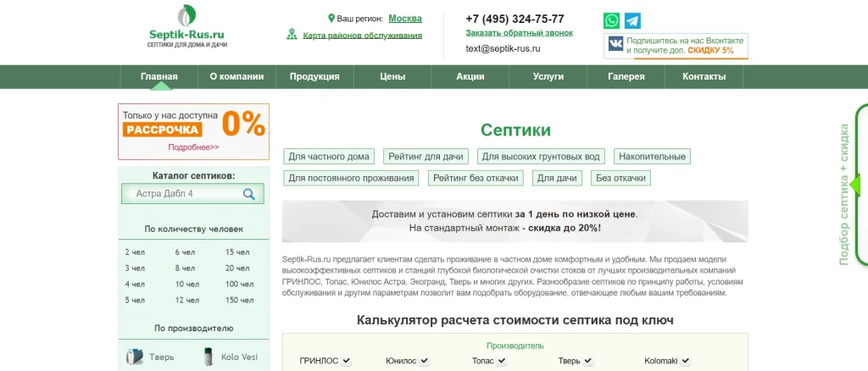
Task: Filter septics for 2 чел
Action: pyautogui.click(x=135, y=252)
